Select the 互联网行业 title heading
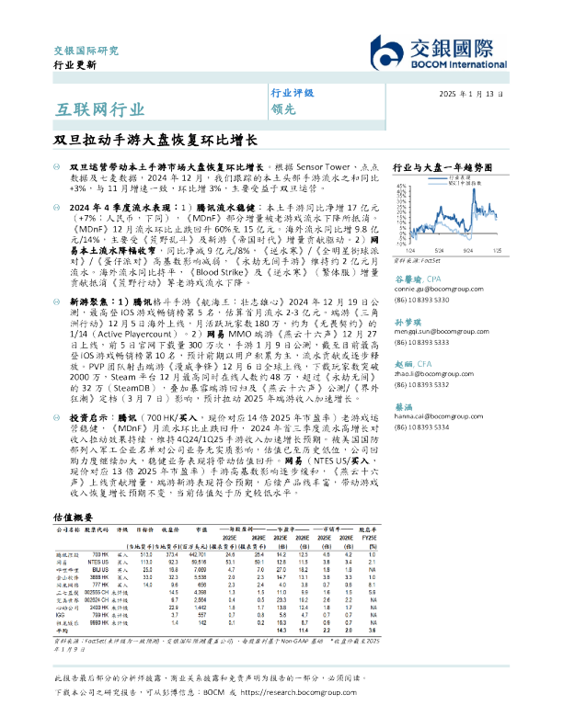This screenshot has height=728, width=563. [94, 110]
